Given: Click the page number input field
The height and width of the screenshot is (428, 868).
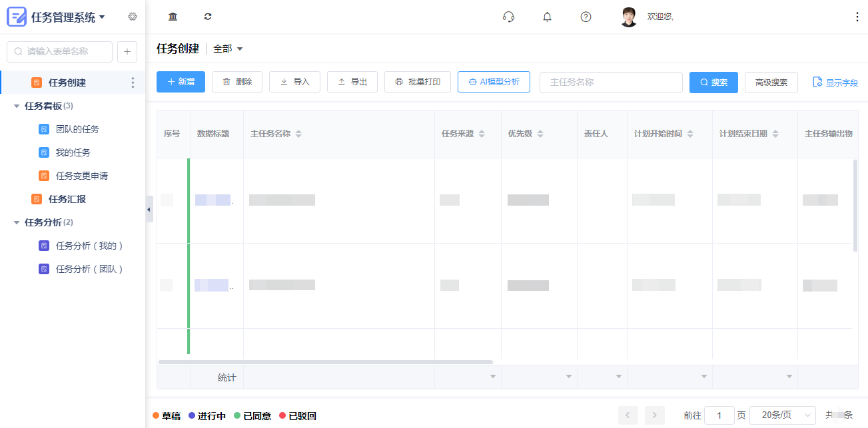Looking at the screenshot, I should [719, 415].
